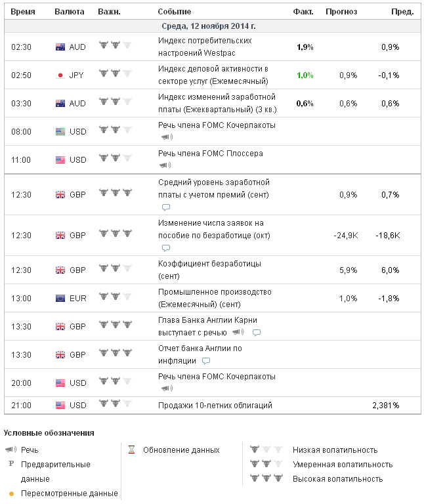
Task: Click the Событие column header
Action: 175,12
